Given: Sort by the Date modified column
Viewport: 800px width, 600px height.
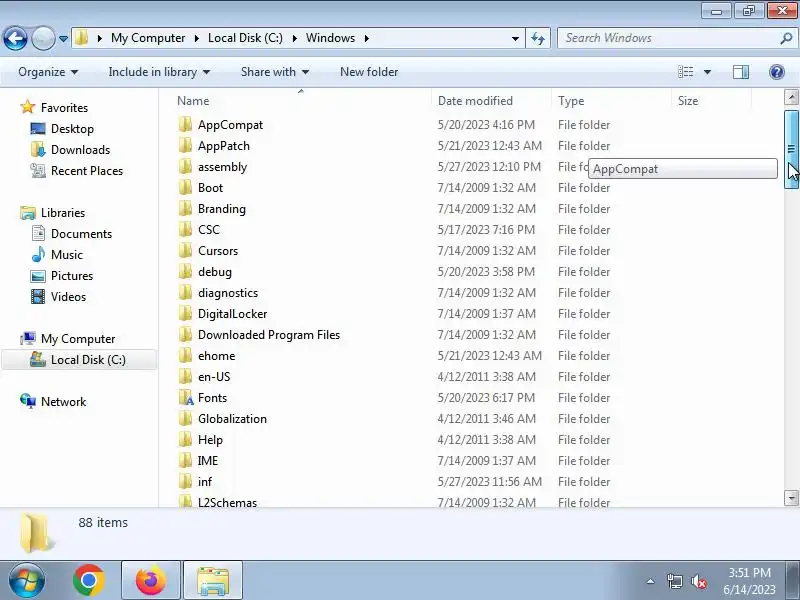Looking at the screenshot, I should (x=476, y=101).
